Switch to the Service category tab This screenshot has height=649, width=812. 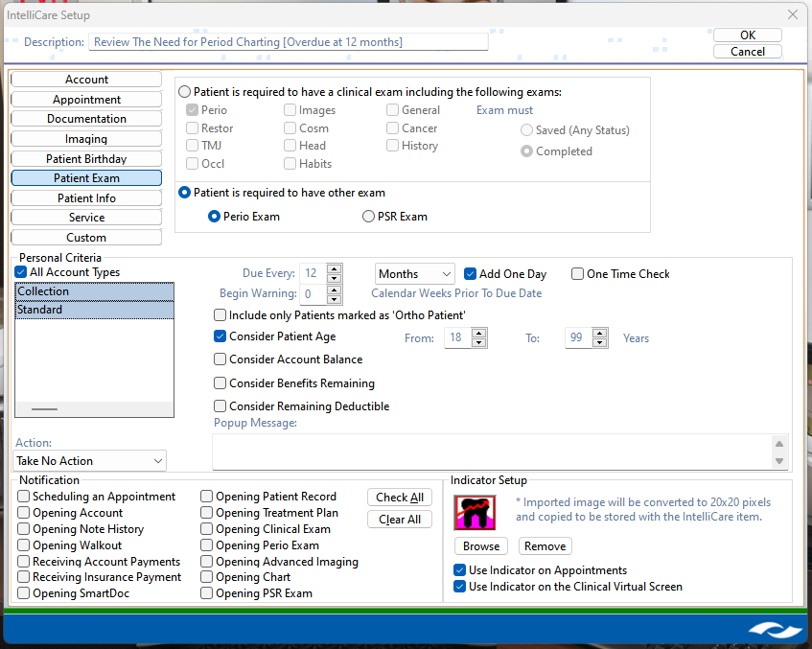(86, 217)
